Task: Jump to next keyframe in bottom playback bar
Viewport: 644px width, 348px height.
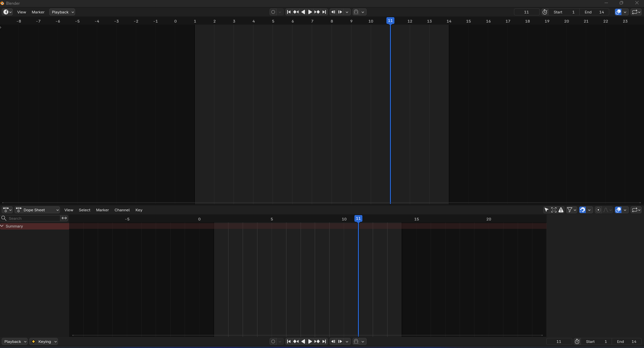Action: [317, 342]
